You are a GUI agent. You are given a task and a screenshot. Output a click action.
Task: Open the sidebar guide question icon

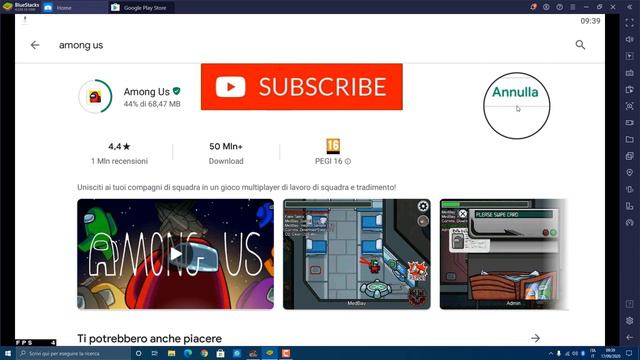click(x=629, y=304)
